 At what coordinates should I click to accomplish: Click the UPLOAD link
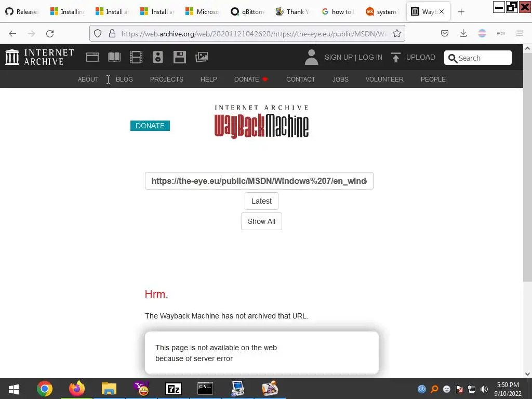coord(420,57)
